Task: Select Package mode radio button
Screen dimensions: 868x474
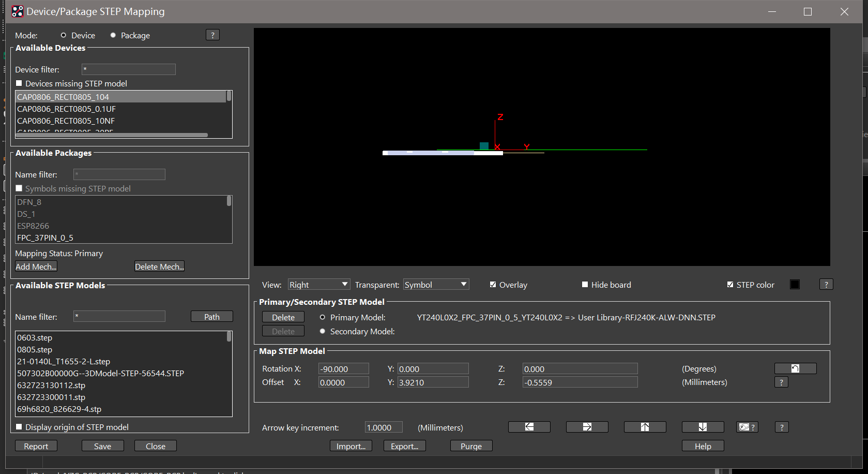Action: coord(113,35)
